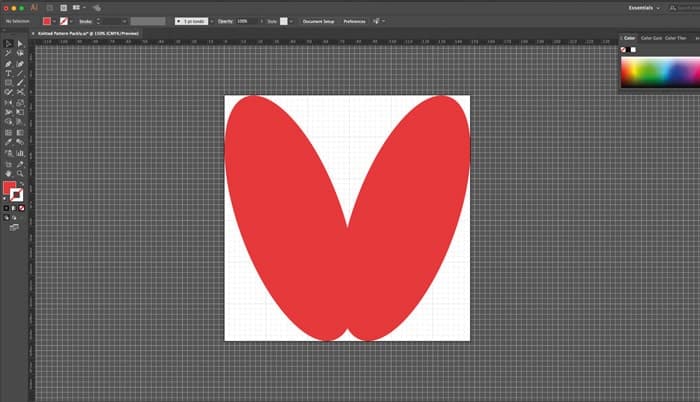Viewport: 700px width, 402px height.
Task: Select the Hand tool
Action: pos(8,172)
